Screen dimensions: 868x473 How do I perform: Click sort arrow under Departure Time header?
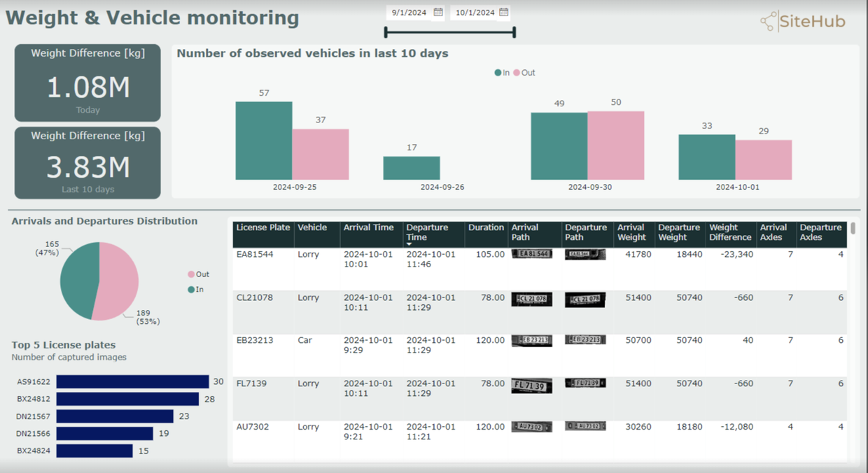point(409,245)
